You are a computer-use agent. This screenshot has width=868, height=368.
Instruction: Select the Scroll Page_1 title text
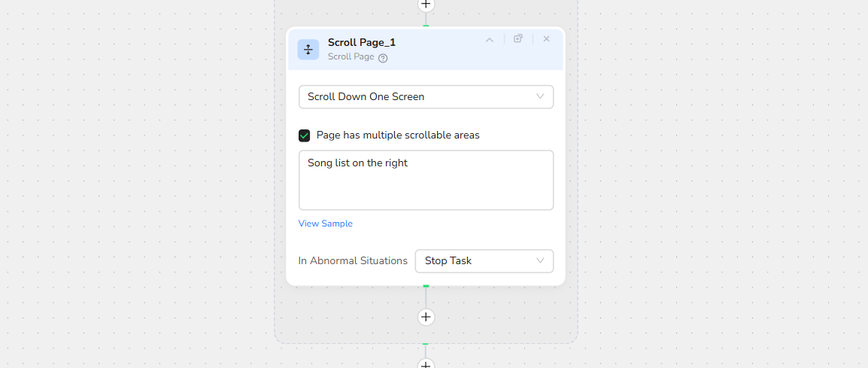point(361,42)
